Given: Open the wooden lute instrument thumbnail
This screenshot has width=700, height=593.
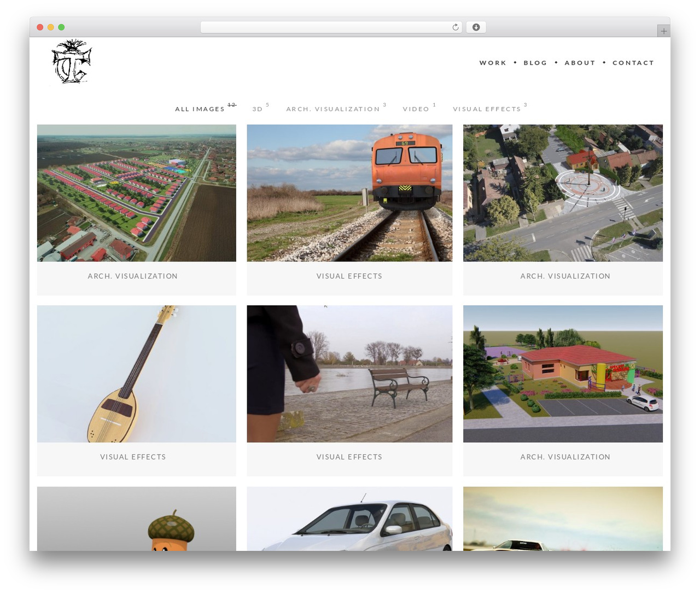Looking at the screenshot, I should 137,374.
